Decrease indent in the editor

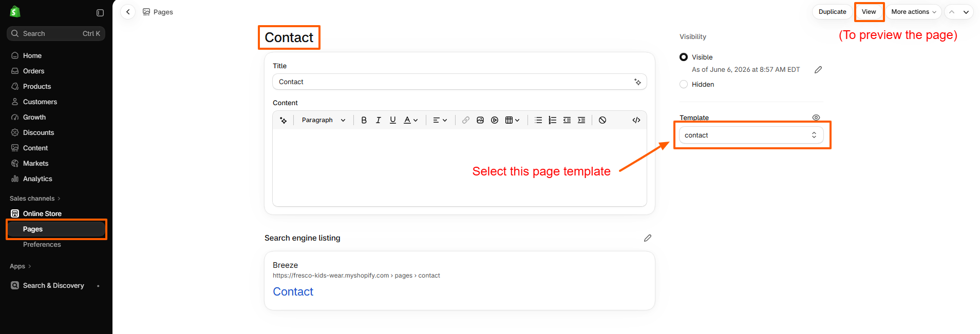click(567, 120)
